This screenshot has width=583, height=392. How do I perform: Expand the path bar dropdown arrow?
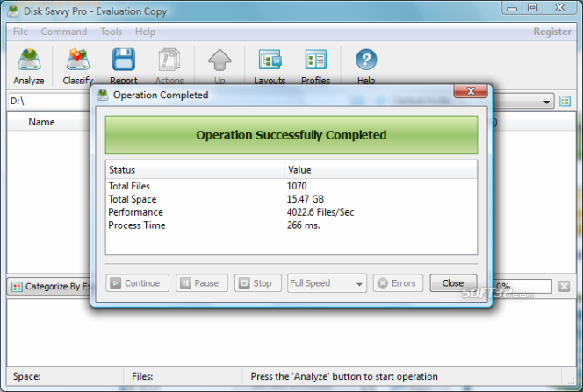click(546, 102)
